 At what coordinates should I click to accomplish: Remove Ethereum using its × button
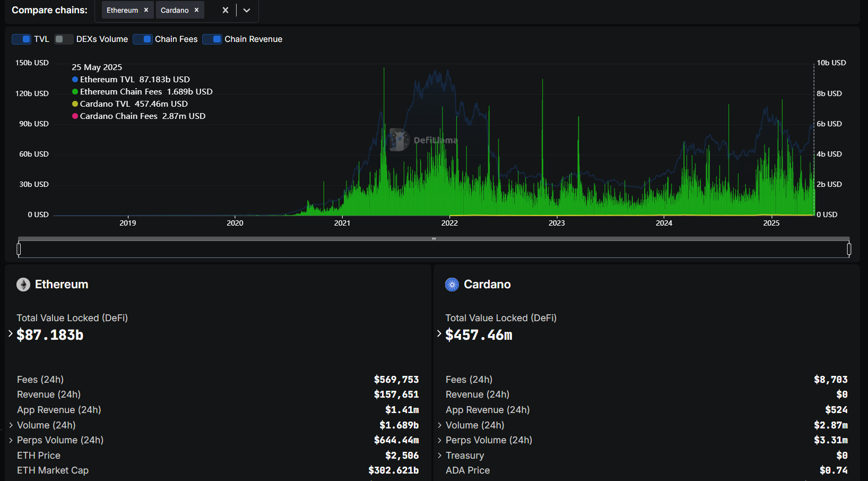click(146, 10)
